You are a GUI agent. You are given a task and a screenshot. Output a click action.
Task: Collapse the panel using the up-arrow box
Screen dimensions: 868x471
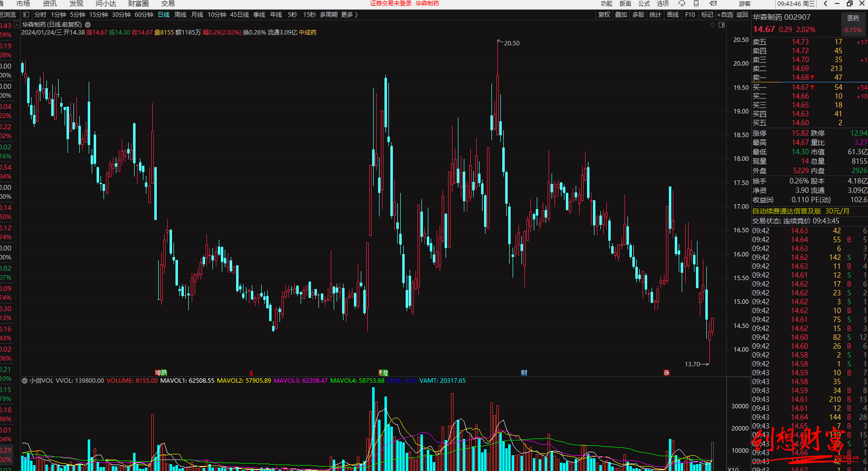coord(17,24)
